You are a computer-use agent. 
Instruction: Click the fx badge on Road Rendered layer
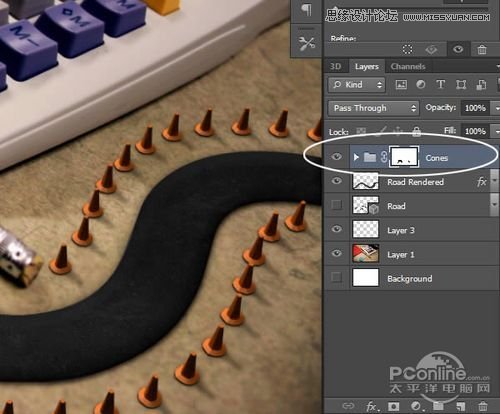point(482,182)
